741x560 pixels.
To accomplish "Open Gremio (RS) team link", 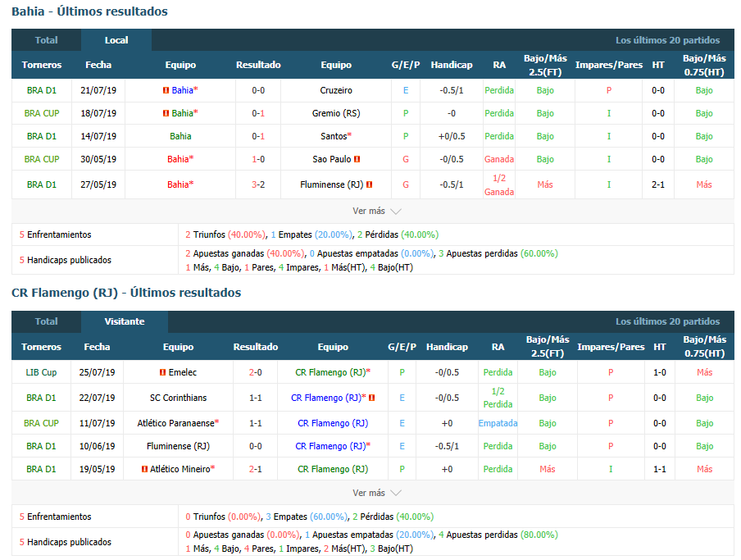I will 336,113.
